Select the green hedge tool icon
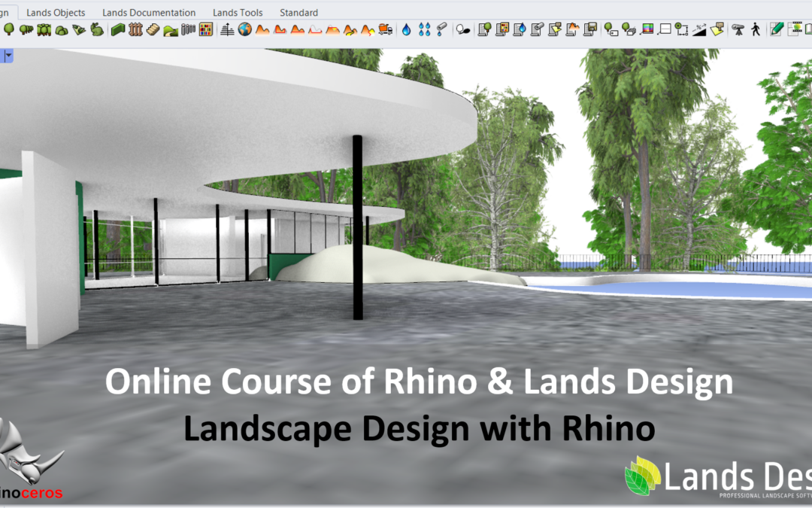Image resolution: width=812 pixels, height=508 pixels. [x=117, y=29]
